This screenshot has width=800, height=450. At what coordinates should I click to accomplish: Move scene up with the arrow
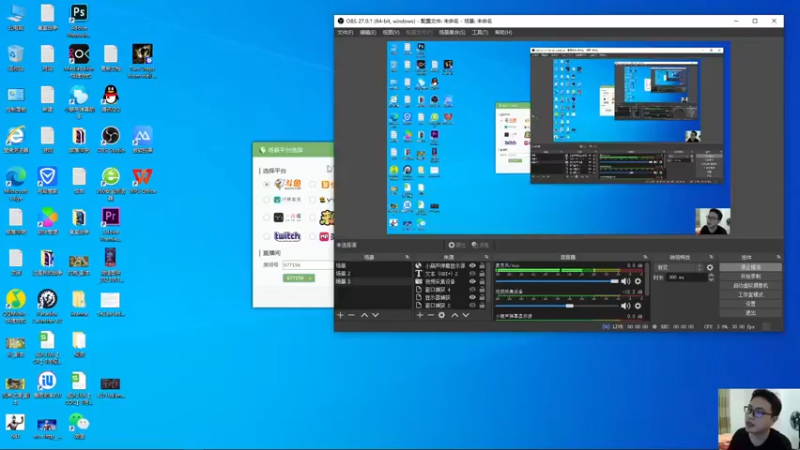tap(364, 315)
